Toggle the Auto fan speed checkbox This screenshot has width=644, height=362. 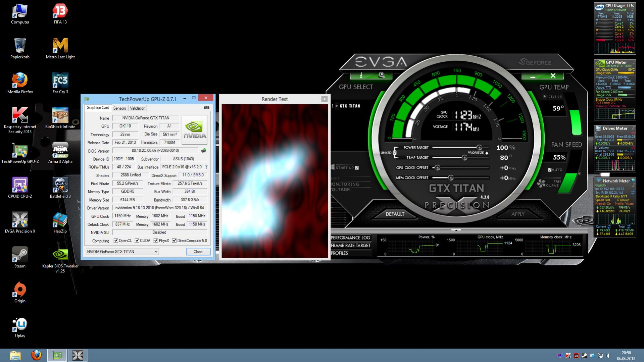point(549,170)
